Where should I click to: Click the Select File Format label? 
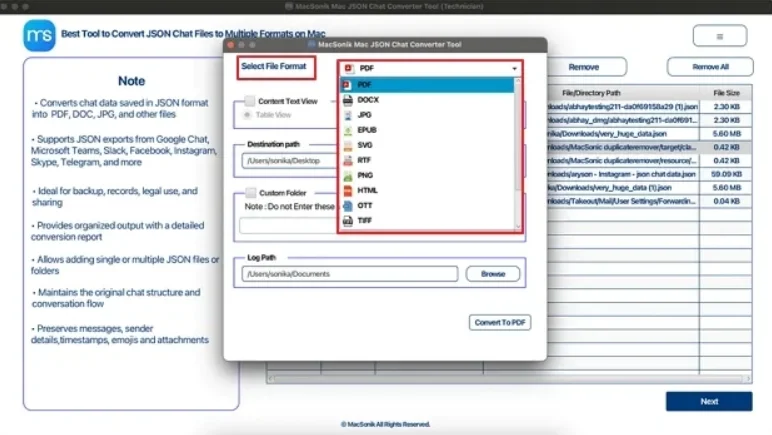[274, 66]
